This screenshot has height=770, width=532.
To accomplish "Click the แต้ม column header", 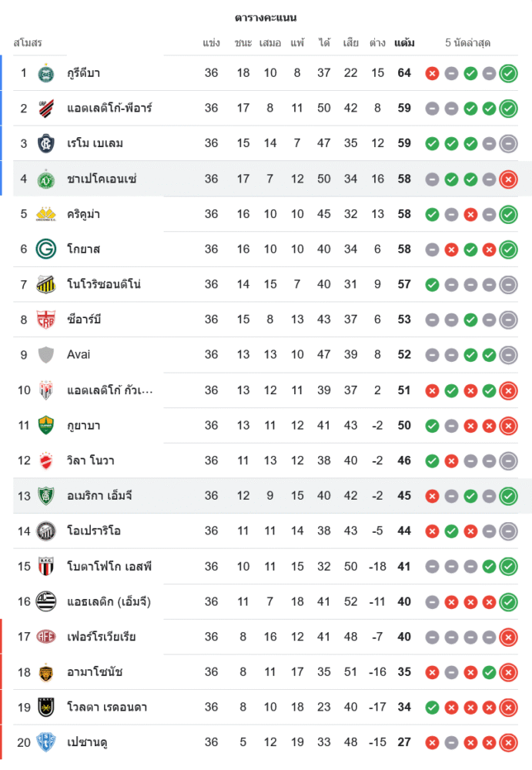I will tap(404, 43).
